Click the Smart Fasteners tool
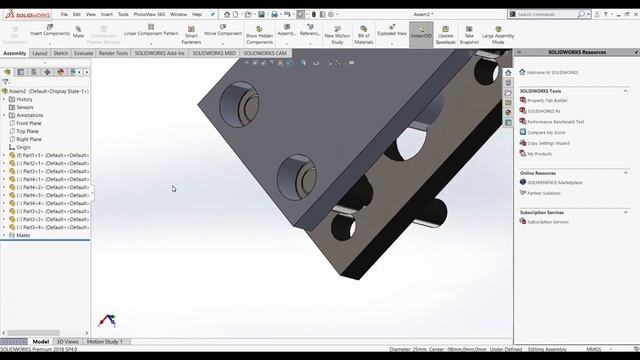Viewport: 640px width, 360px height. (x=191, y=35)
